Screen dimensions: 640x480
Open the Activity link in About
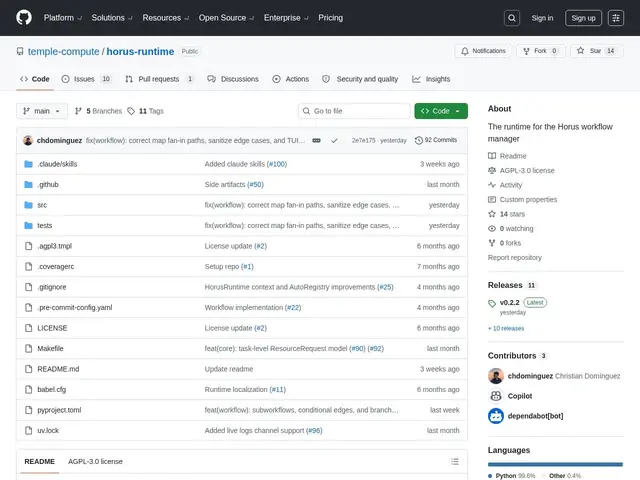(x=505, y=185)
